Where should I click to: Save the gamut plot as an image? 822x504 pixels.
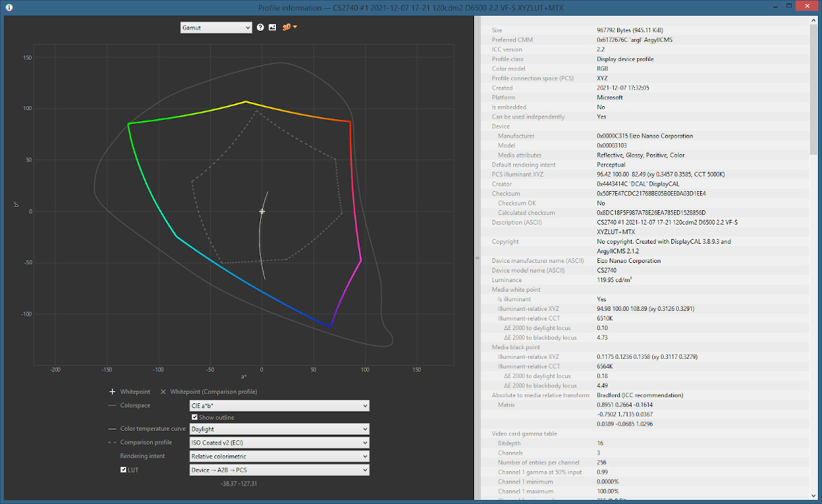(x=272, y=27)
